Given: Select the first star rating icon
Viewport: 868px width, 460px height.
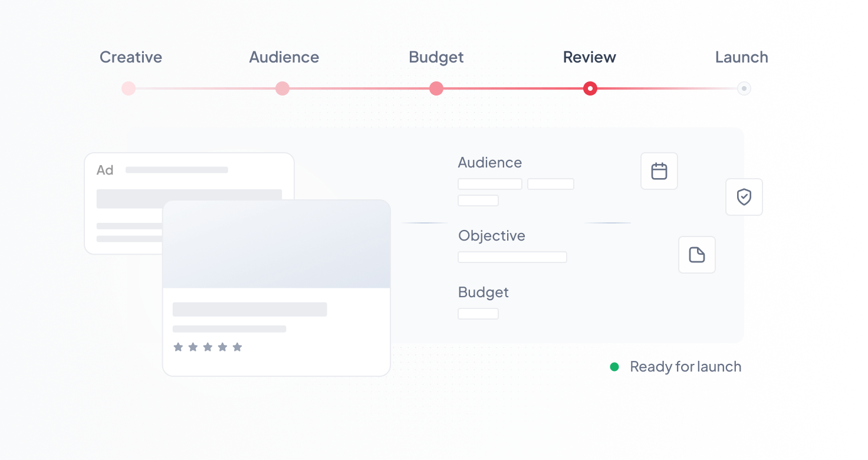Looking at the screenshot, I should point(178,347).
